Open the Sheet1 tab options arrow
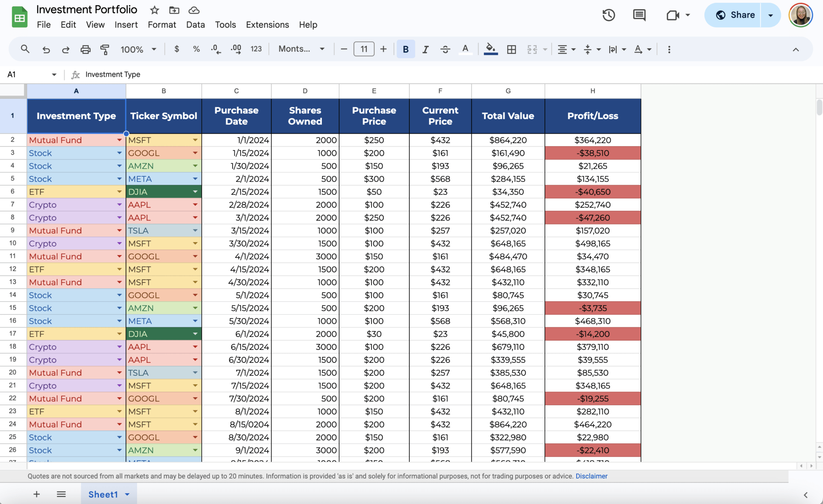823x504 pixels. pos(127,494)
